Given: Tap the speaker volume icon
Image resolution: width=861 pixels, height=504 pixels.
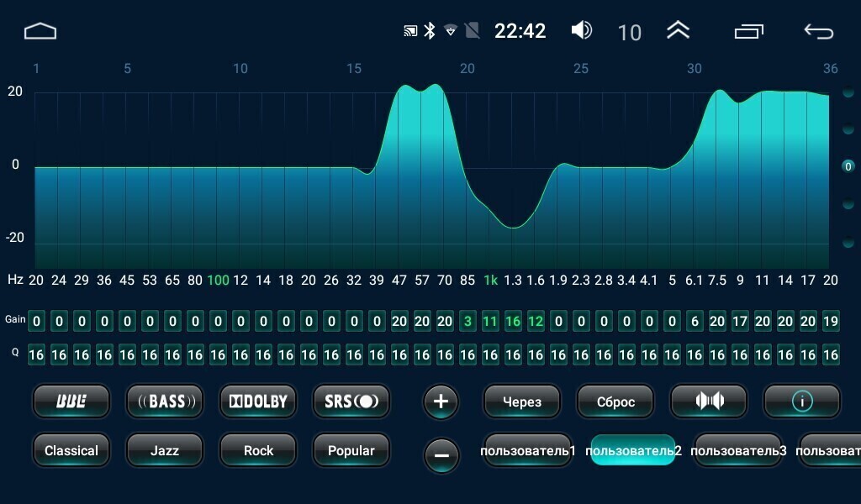Looking at the screenshot, I should pos(581,31).
